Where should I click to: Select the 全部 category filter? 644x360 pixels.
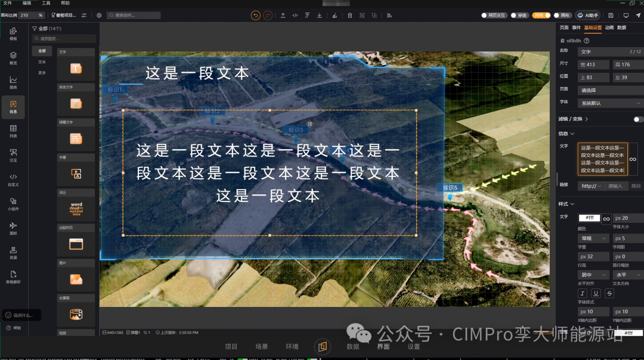click(42, 51)
